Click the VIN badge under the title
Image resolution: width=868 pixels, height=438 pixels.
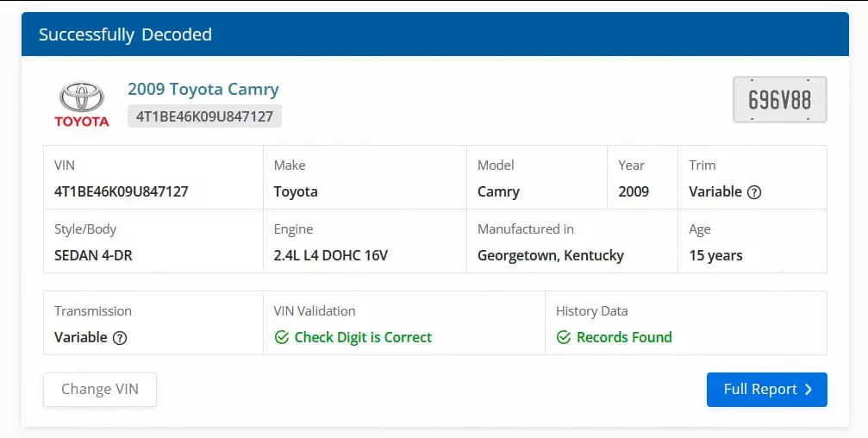205,116
